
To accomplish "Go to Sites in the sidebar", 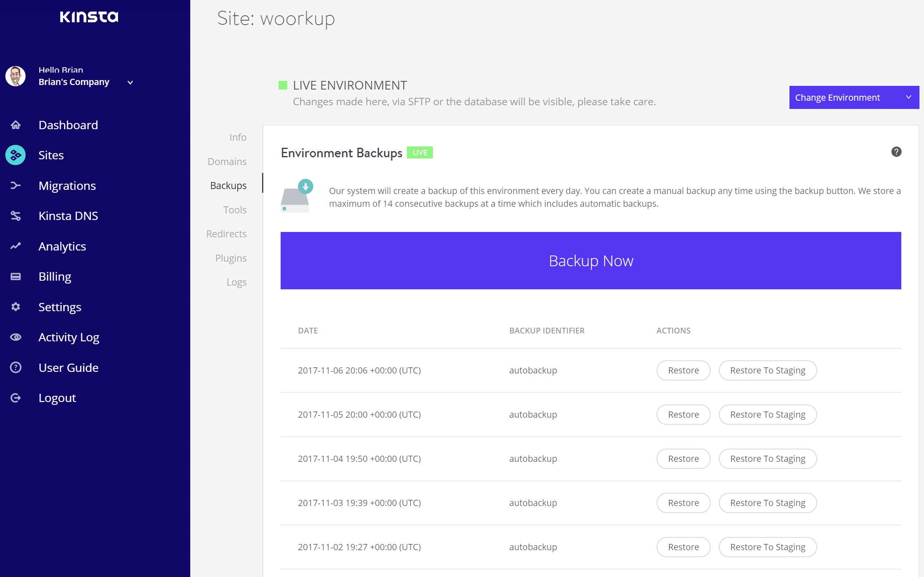I will [x=51, y=155].
